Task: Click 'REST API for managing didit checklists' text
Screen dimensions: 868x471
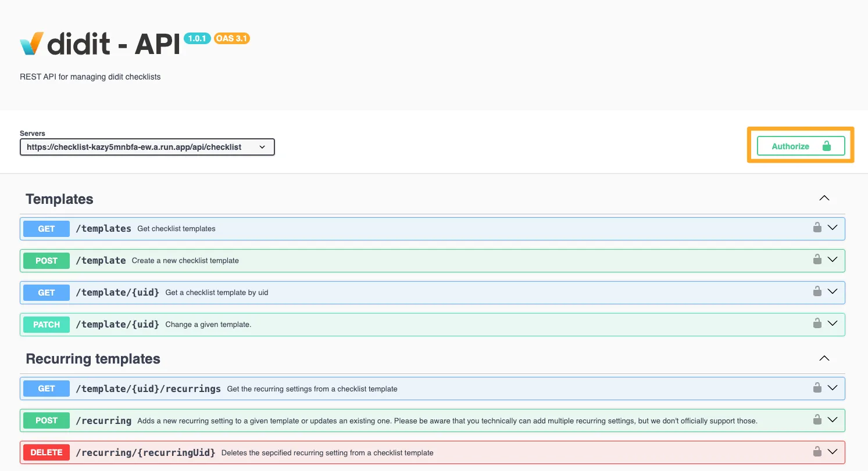Action: click(x=90, y=77)
